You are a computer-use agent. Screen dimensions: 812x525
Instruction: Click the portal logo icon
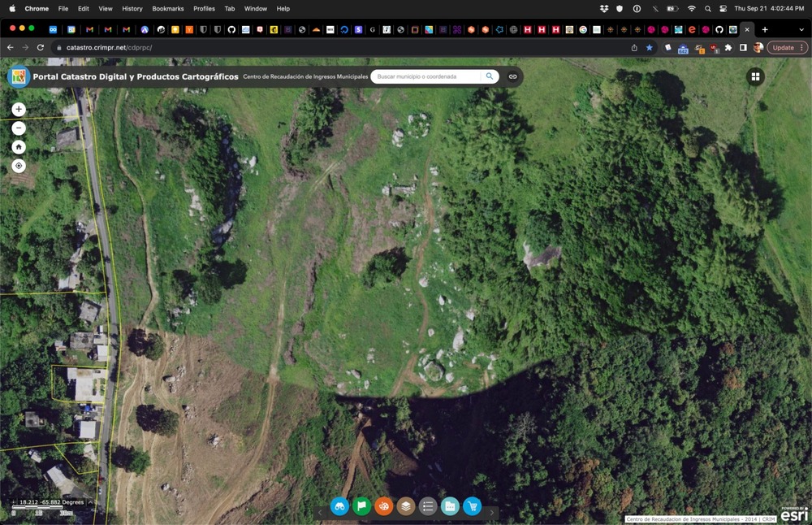tap(19, 76)
